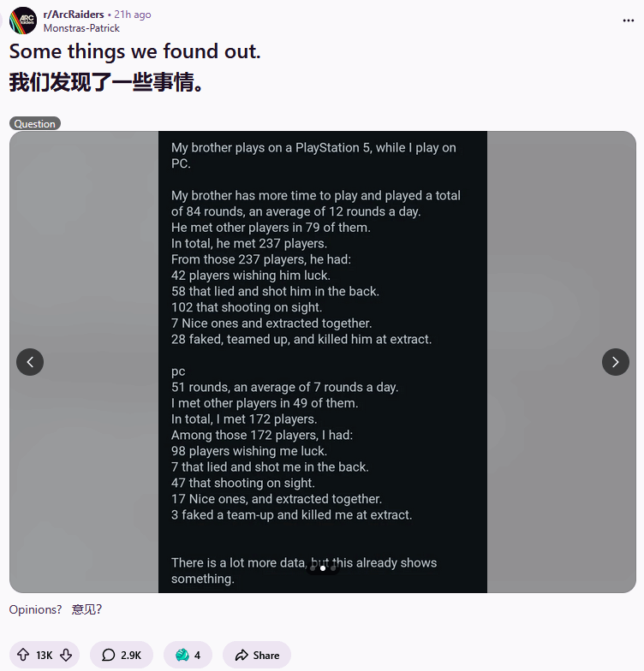
Task: Share this post
Action: click(257, 655)
